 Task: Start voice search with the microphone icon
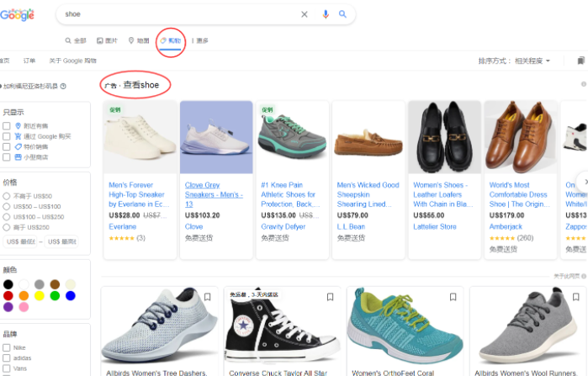pos(326,14)
